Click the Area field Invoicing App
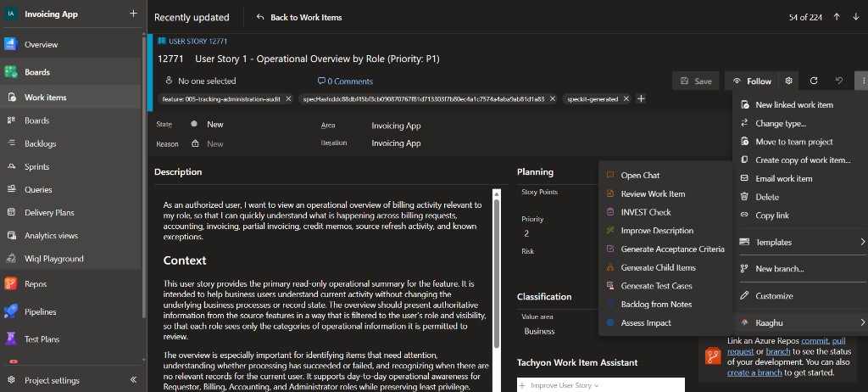This screenshot has height=392, width=868. coord(396,126)
